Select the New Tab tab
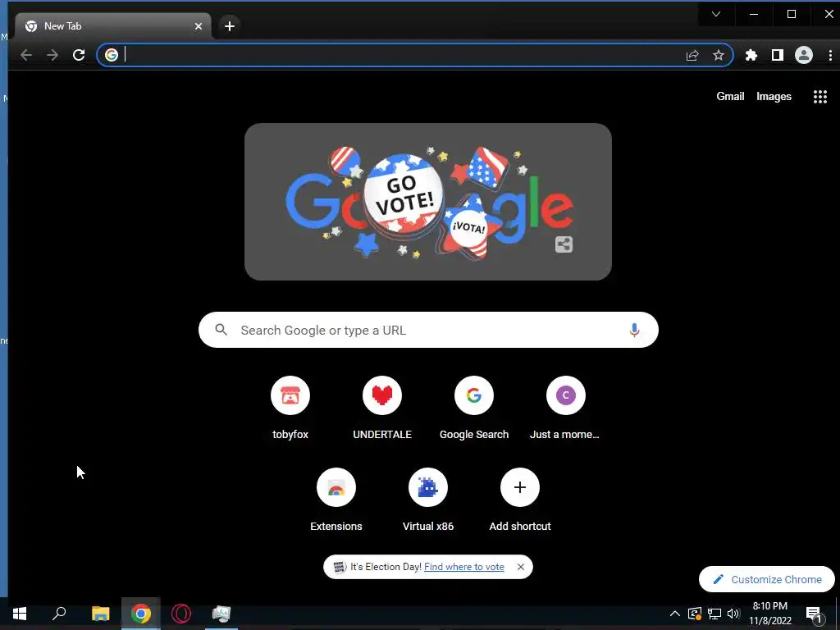 pyautogui.click(x=112, y=25)
